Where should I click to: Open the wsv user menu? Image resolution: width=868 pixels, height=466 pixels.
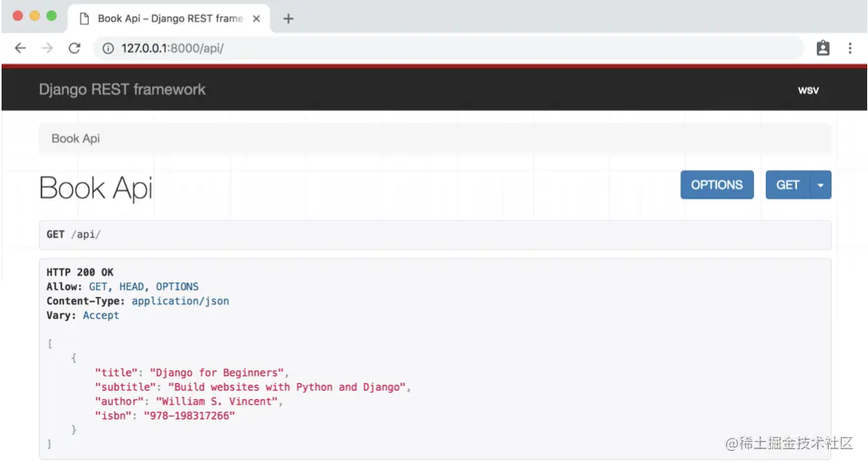808,90
